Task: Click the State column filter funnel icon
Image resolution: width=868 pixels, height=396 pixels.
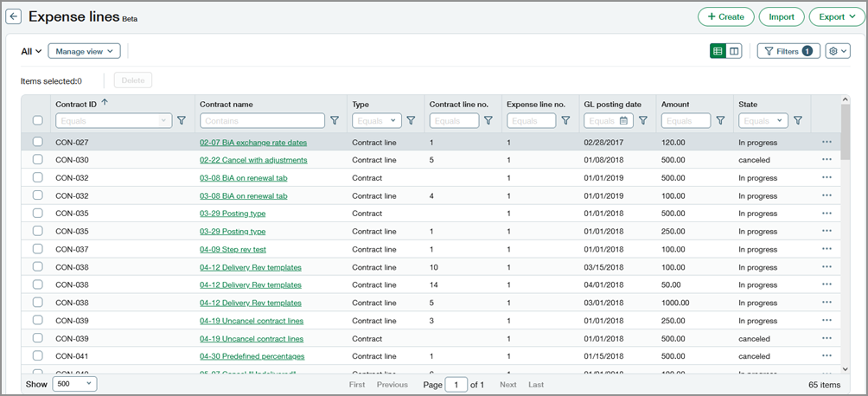Action: 798,121
